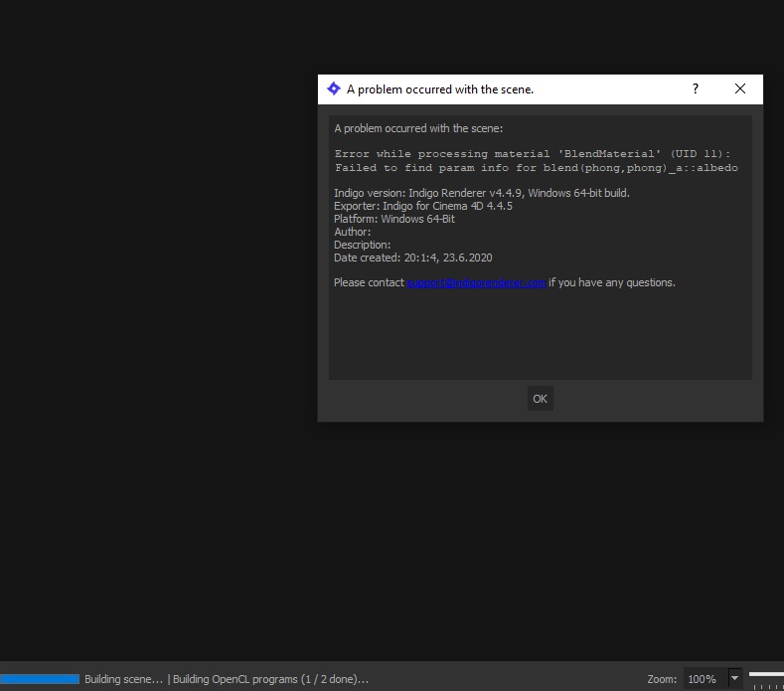Click the Exporter Indigo for Cinema 4D line

423,206
